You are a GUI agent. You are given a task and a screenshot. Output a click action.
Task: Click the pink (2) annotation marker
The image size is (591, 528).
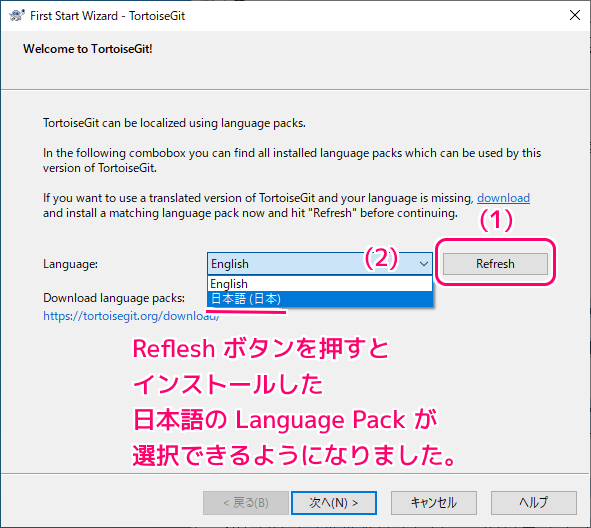tap(381, 258)
